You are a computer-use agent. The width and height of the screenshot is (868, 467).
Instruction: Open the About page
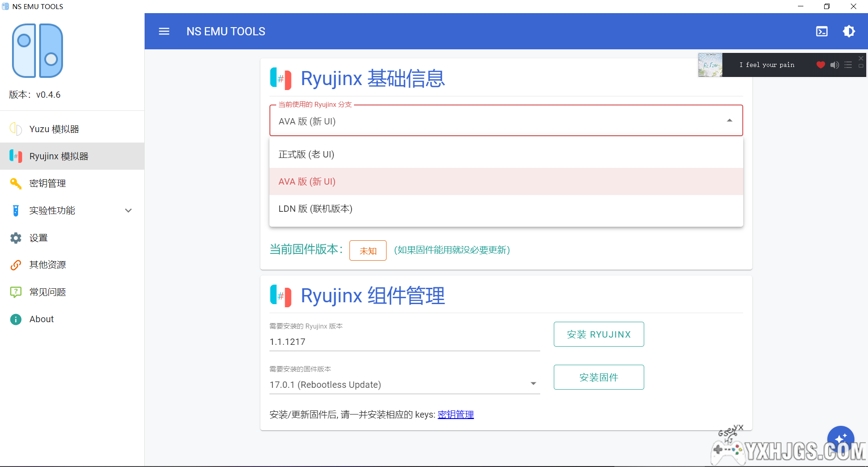42,319
